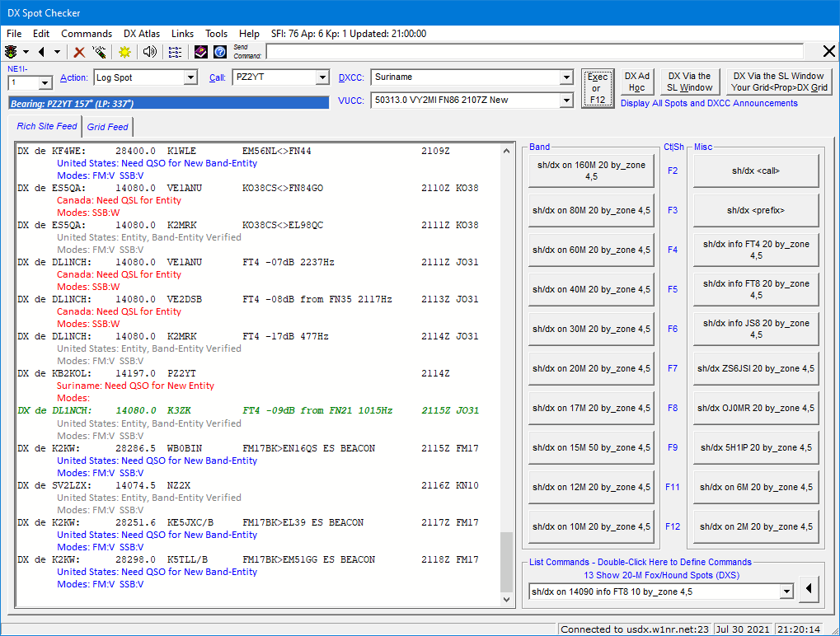This screenshot has width=840, height=636.
Task: Click sh/dx info FT4 button
Action: pyautogui.click(x=756, y=250)
